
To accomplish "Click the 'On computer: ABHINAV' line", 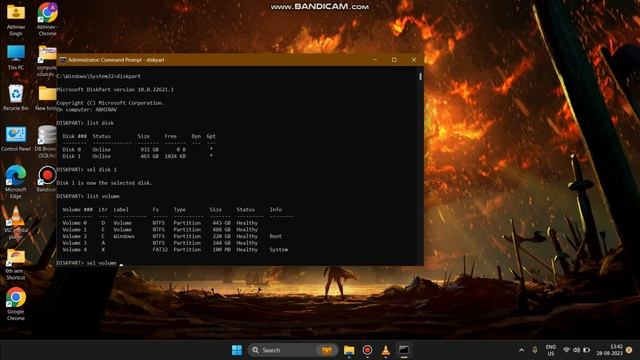I will [x=87, y=109].
